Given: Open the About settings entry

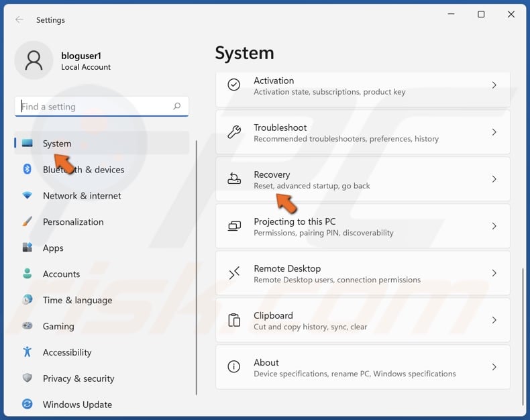Looking at the screenshot, I should pos(363,367).
